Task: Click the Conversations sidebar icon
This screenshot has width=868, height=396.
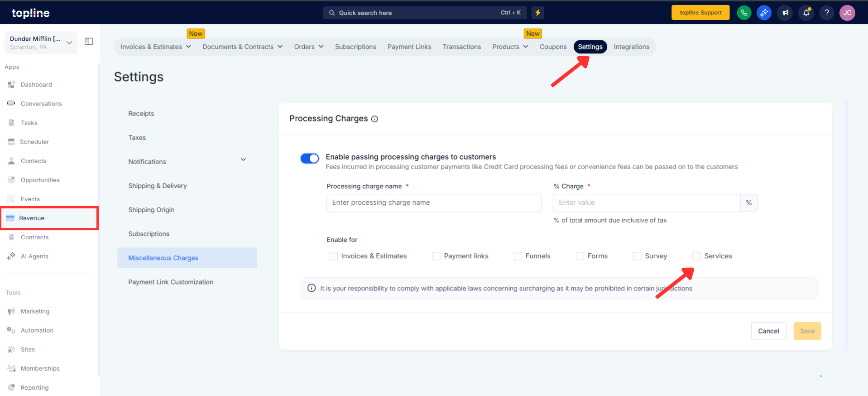Action: click(11, 104)
